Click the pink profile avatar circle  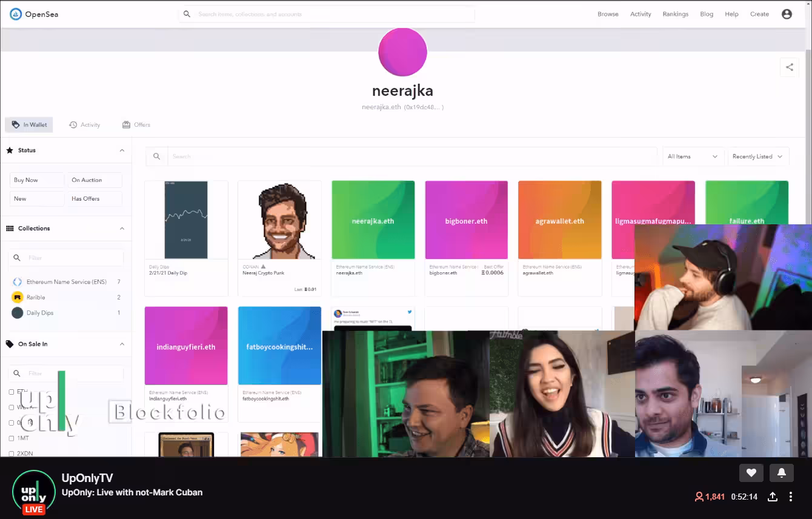(402, 52)
